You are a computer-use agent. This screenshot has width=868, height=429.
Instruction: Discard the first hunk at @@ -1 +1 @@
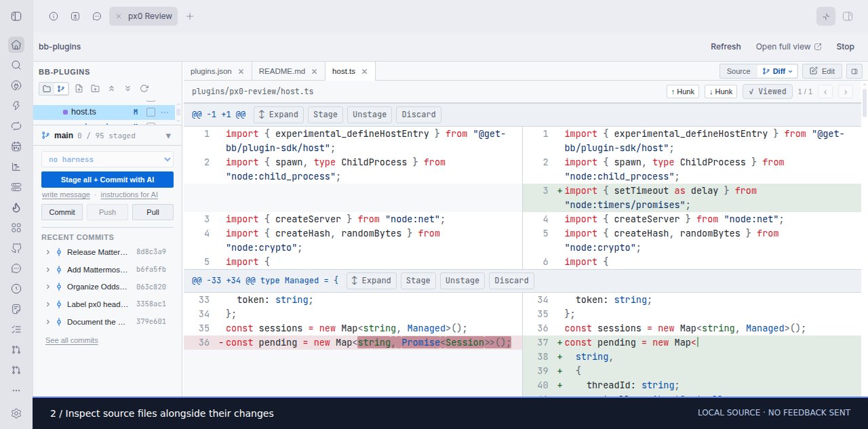click(418, 115)
